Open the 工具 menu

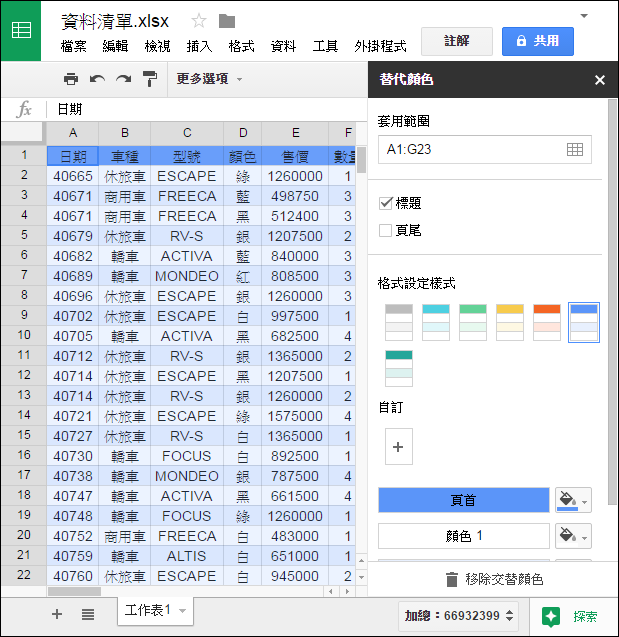[x=325, y=46]
